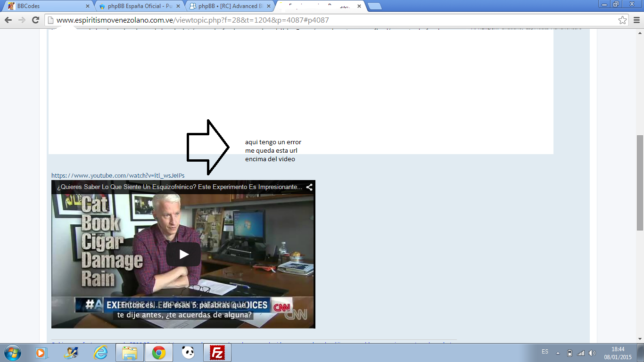
Task: Show hidden system tray icons
Action: (x=558, y=353)
